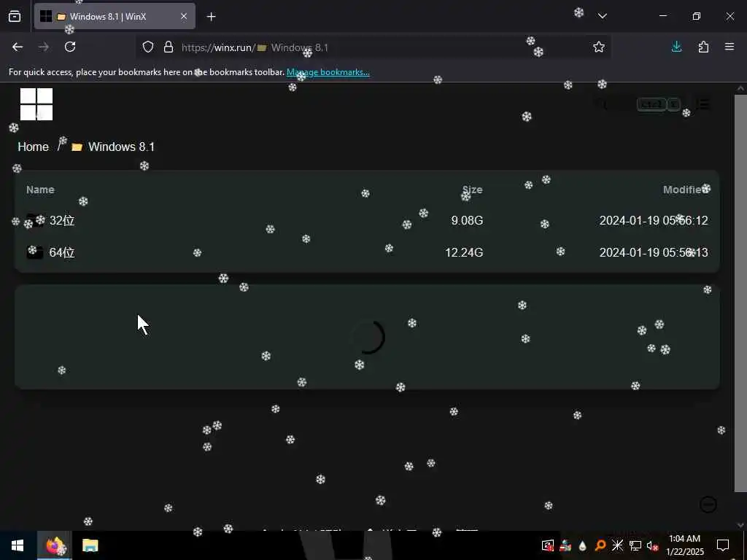Toggle the list layout icon at page top right

[x=703, y=104]
